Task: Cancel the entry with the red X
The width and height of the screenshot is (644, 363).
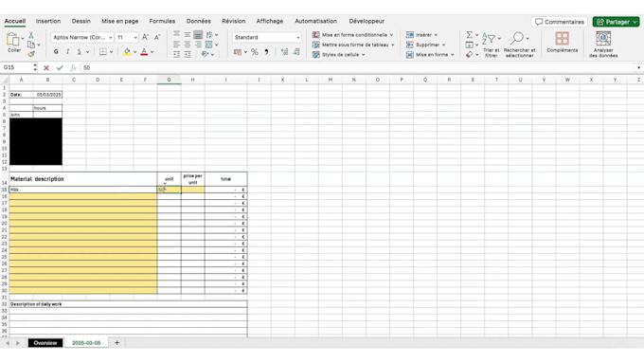Action: coord(46,68)
